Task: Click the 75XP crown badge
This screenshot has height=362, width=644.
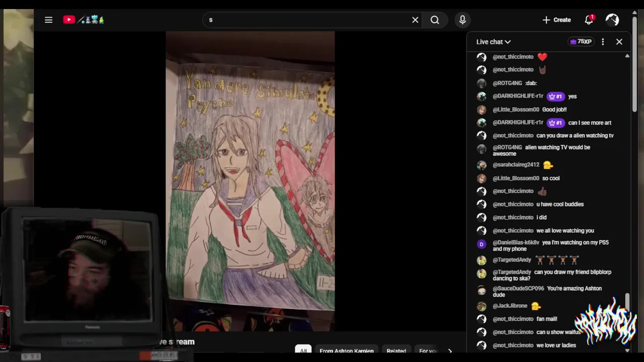Action: 581,42
